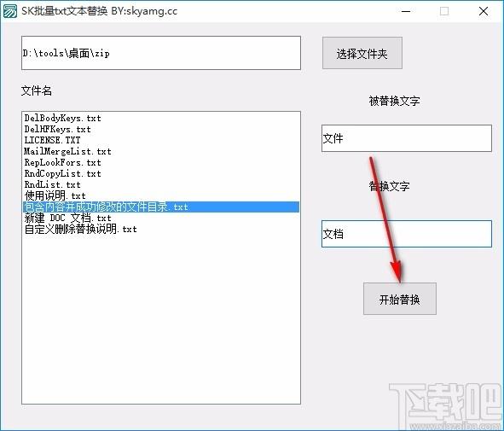Click the 选择文件夹 button
This screenshot has width=504, height=431.
(362, 53)
